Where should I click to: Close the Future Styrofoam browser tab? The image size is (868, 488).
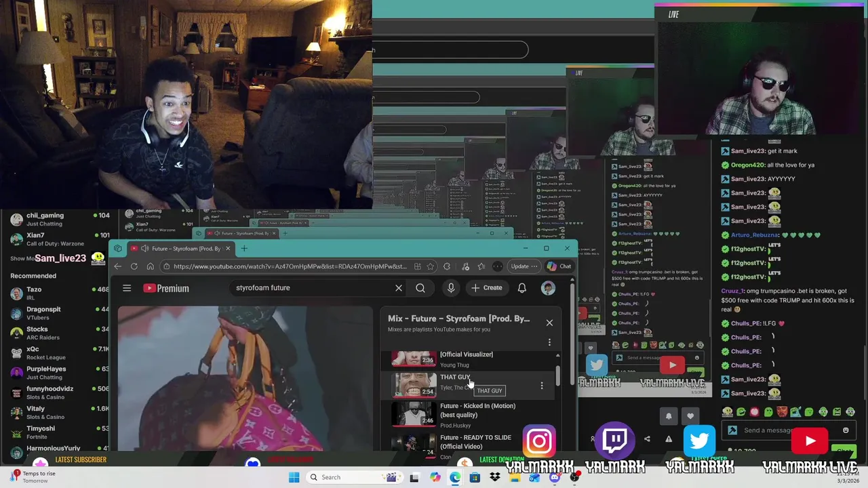[228, 249]
